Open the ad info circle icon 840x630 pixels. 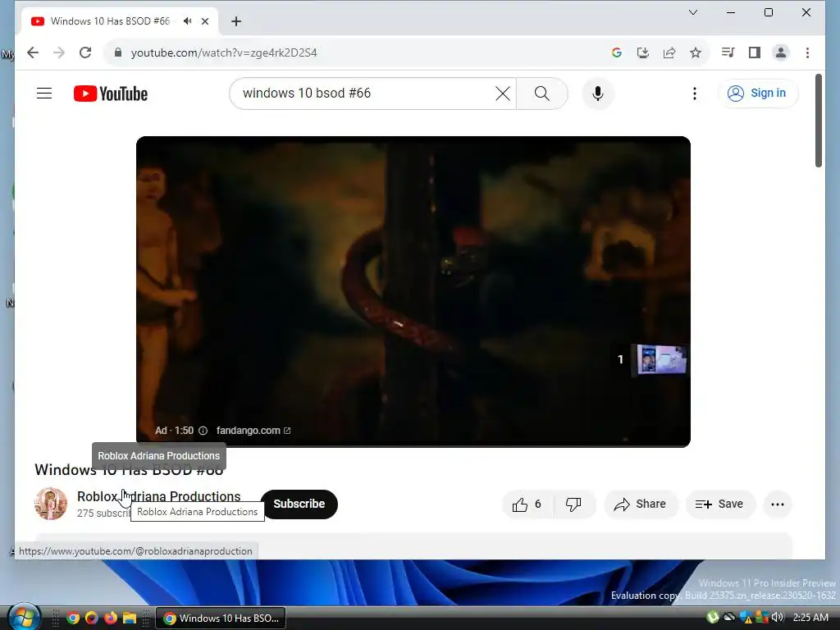coord(203,430)
